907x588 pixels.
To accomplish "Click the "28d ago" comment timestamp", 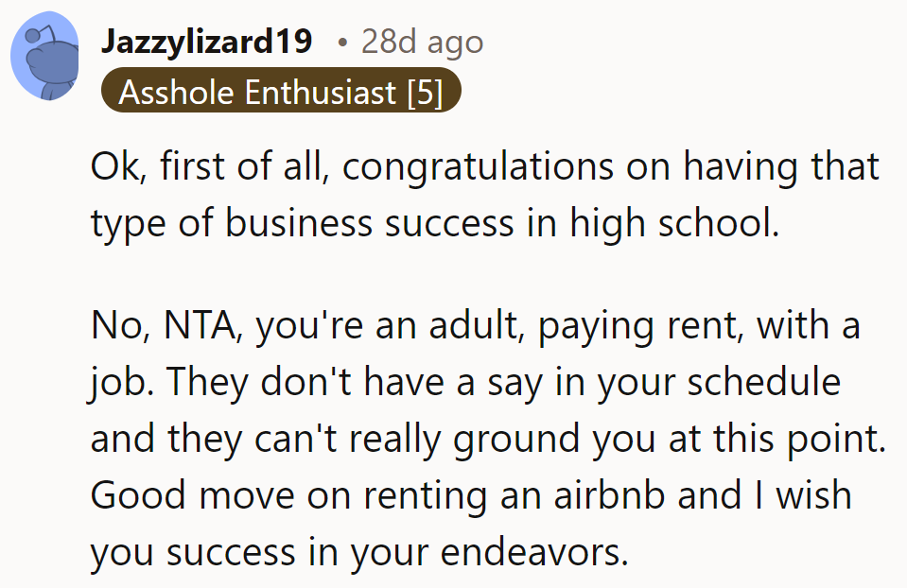I will [421, 42].
